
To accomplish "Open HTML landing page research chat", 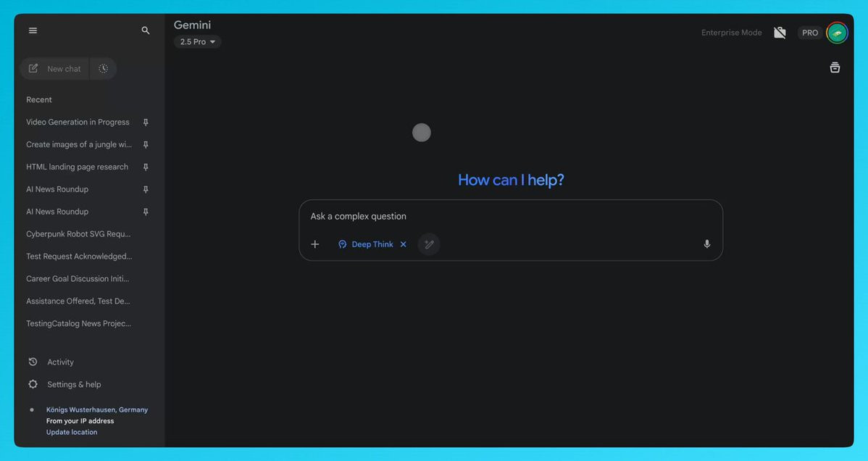I will coord(77,167).
